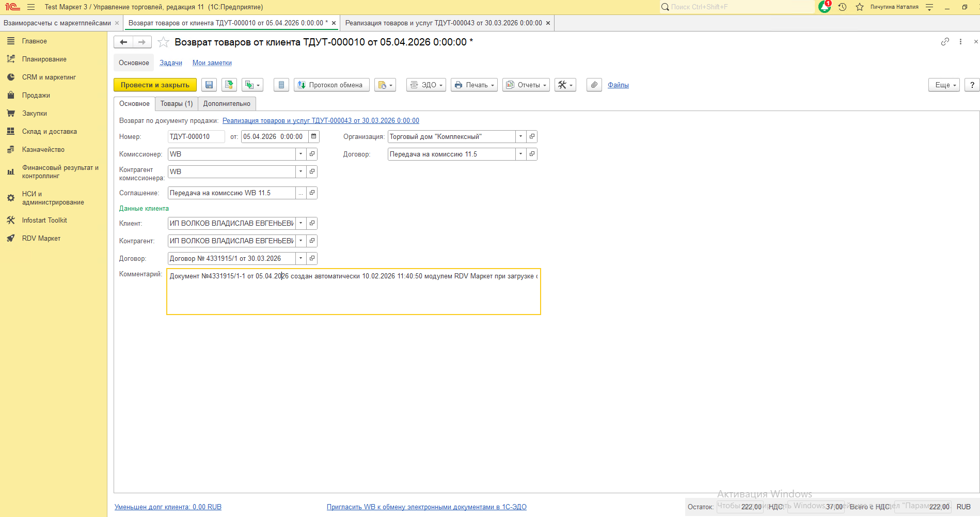
Task: Close the Реализация товаров и услуг tab
Action: click(x=548, y=23)
